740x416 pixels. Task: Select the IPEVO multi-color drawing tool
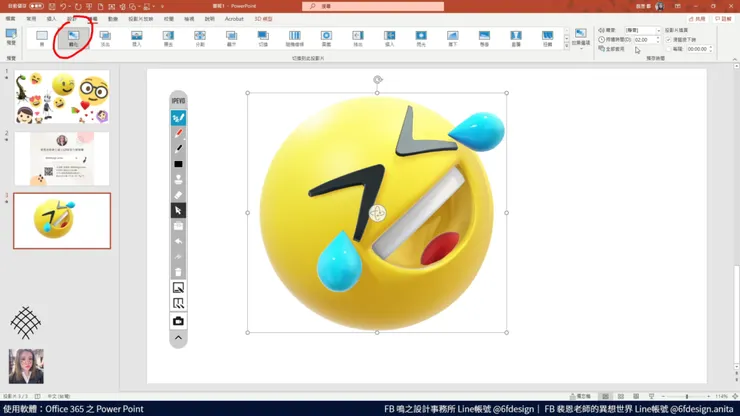coord(178,118)
